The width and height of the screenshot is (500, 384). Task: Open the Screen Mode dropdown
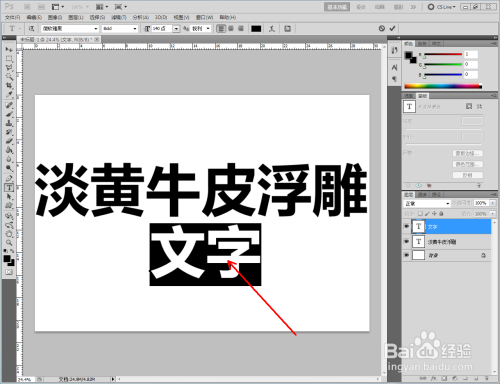point(120,7)
